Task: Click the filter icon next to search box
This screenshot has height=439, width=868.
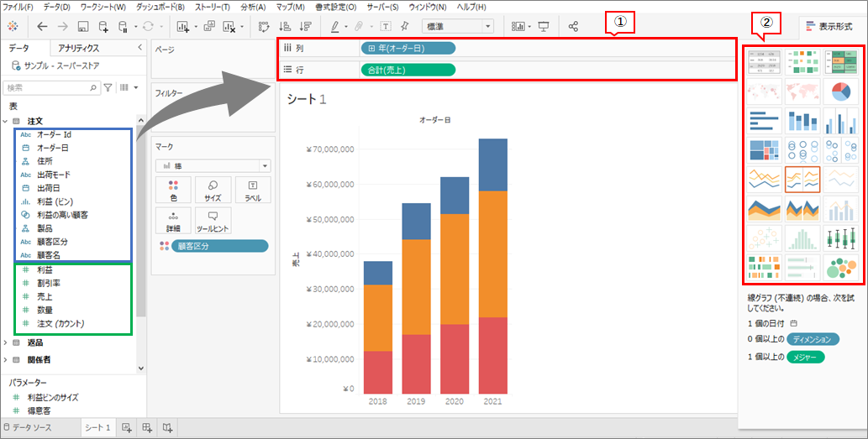Action: (x=108, y=87)
